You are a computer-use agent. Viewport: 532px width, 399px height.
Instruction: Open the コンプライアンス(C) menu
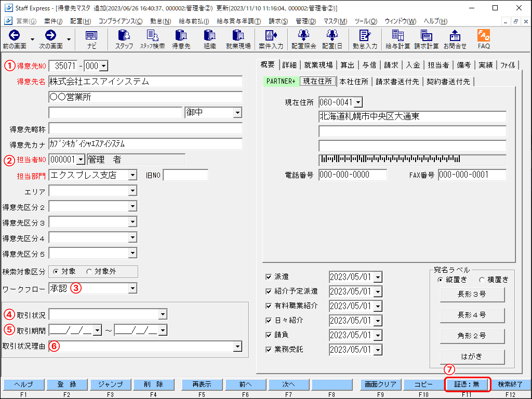coord(121,21)
